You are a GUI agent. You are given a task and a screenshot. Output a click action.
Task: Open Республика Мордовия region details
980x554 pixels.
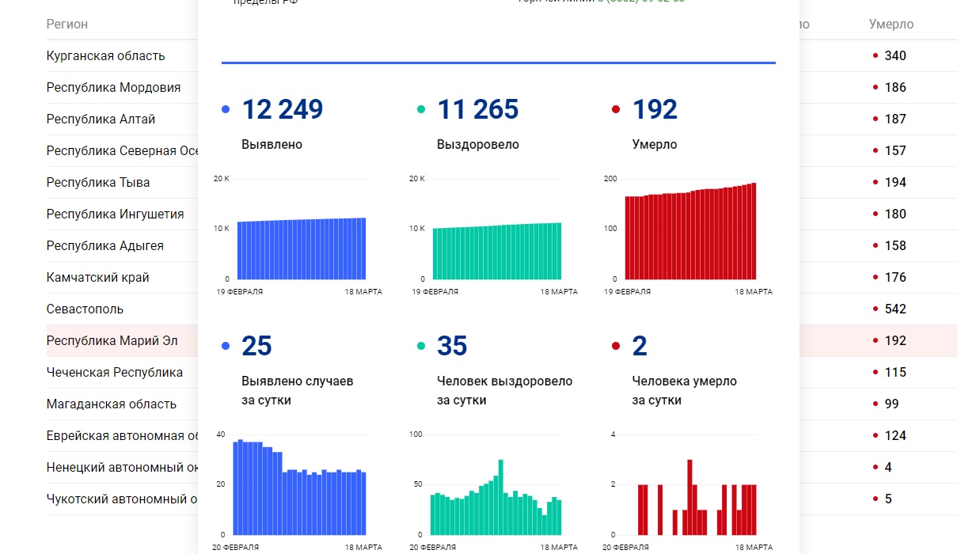[x=113, y=88]
